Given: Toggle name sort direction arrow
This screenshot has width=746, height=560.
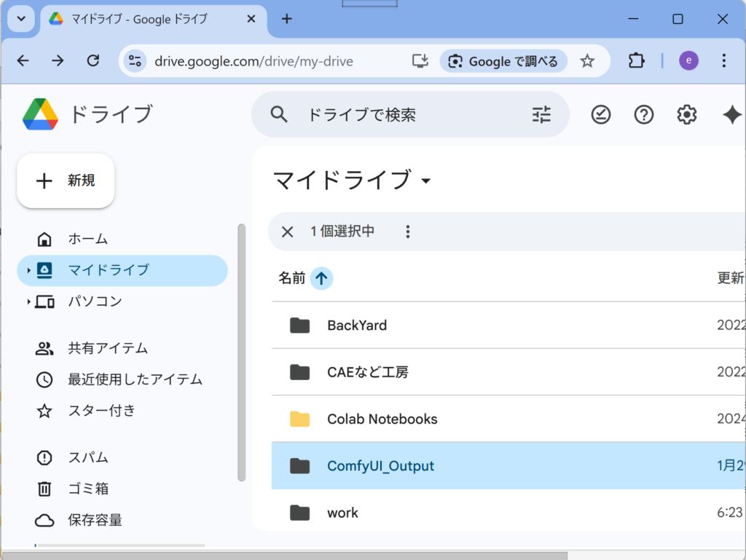Looking at the screenshot, I should tap(321, 277).
